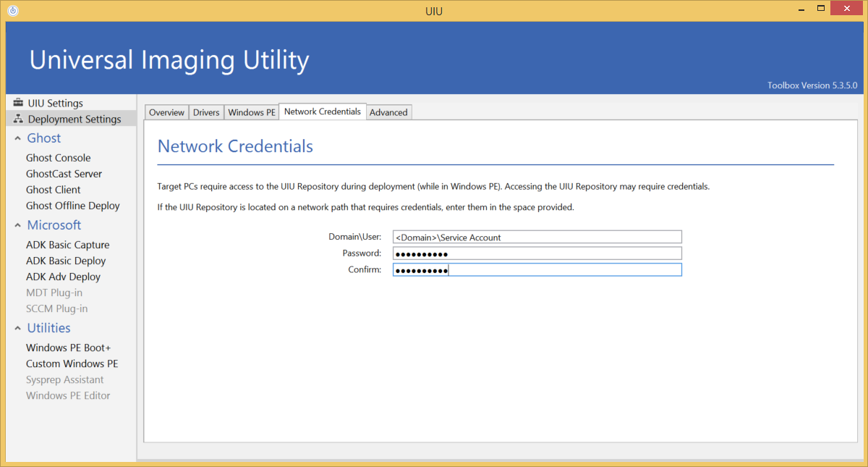Screen dimensions: 868x467
Task: Click the UIU app icon in title bar
Action: tap(13, 10)
